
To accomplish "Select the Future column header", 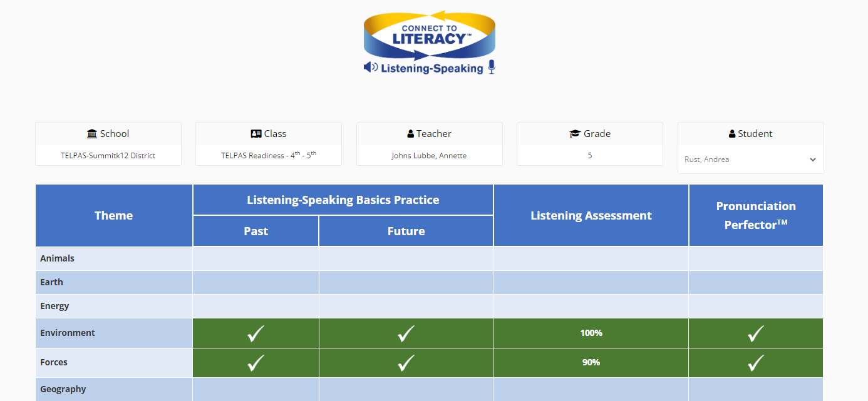I will [406, 231].
